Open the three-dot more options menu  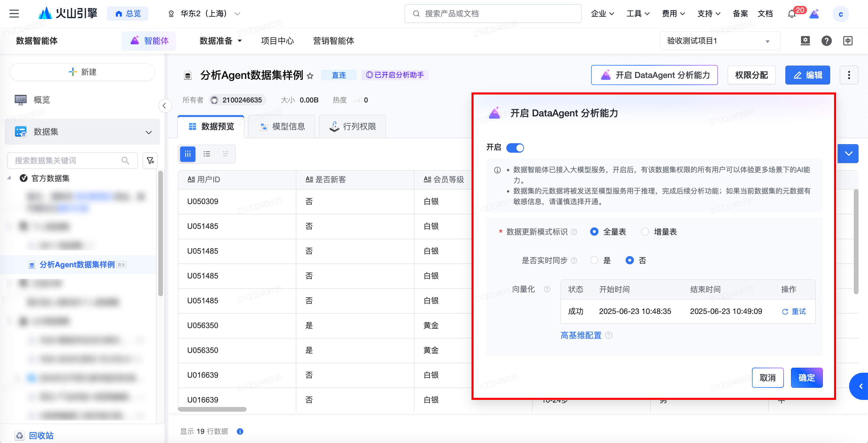click(x=849, y=75)
